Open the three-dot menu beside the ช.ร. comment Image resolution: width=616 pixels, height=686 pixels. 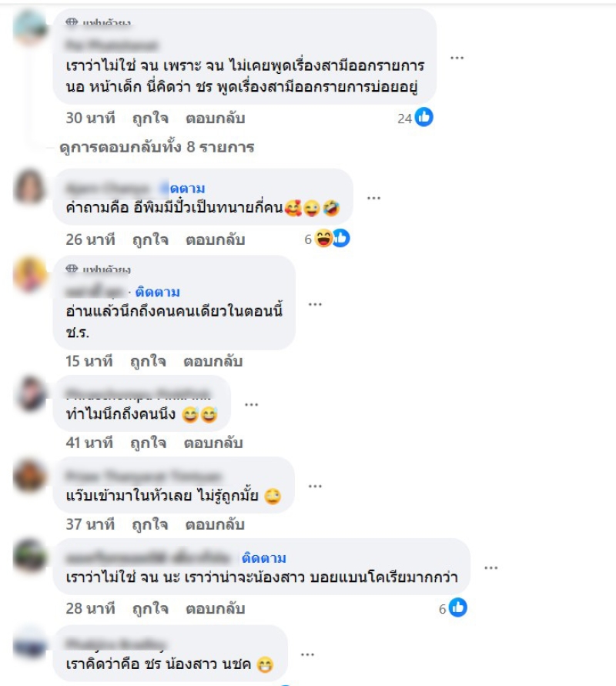[x=315, y=304]
